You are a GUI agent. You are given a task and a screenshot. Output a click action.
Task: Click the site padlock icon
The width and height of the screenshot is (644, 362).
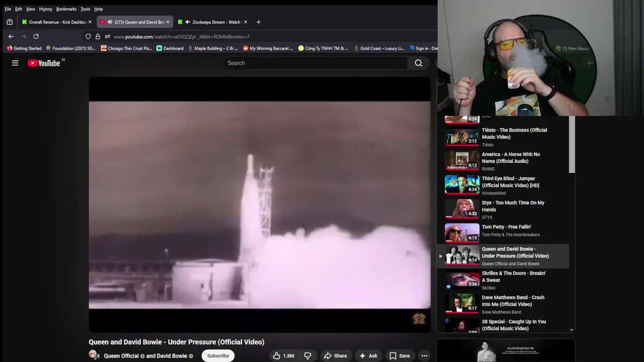[x=98, y=36]
